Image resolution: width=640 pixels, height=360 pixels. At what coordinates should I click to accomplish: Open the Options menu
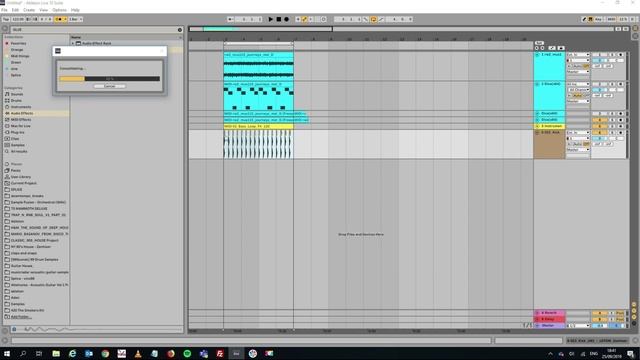pos(59,10)
